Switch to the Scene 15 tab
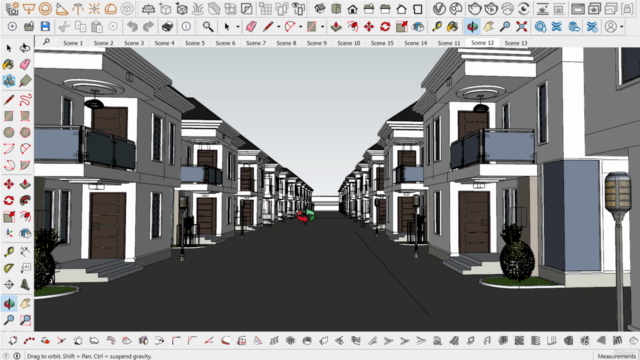Screen dimensions: 640x360 point(382,43)
